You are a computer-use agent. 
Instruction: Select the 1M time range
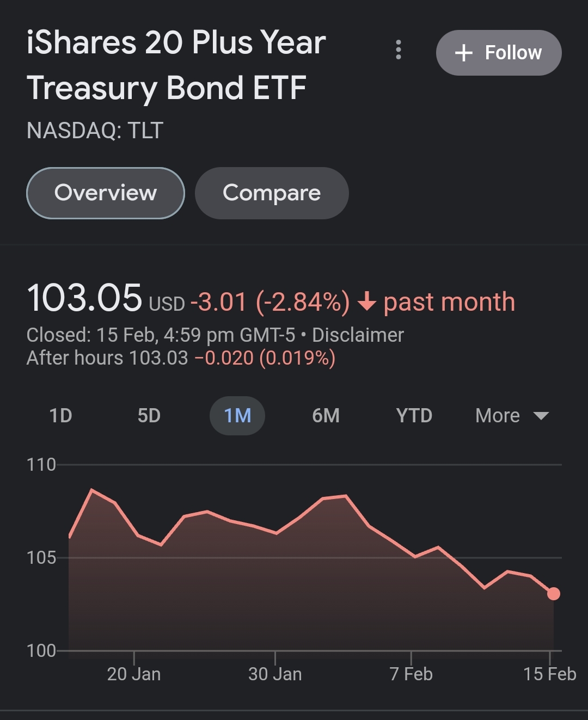[x=237, y=416]
